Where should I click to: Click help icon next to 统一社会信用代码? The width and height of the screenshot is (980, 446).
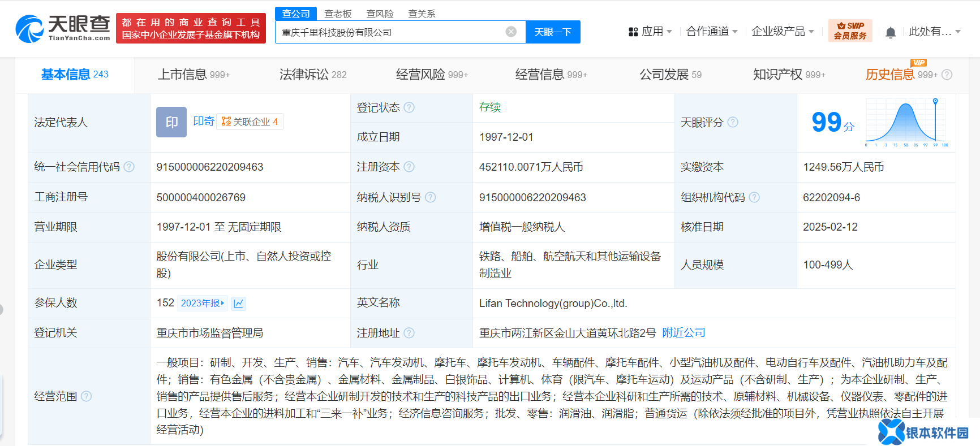click(129, 167)
